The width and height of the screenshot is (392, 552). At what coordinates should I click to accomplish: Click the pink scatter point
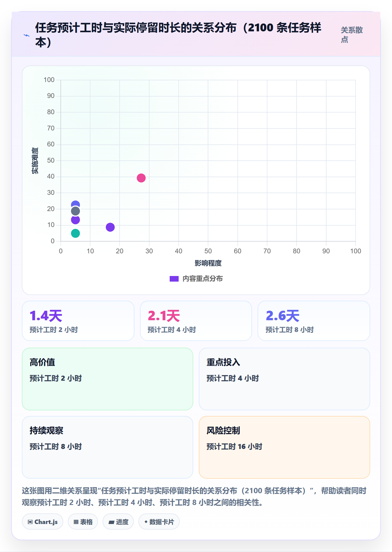[x=141, y=178]
